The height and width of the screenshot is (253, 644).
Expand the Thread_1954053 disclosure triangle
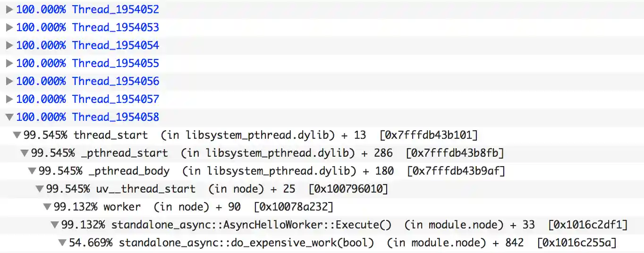(x=9, y=27)
